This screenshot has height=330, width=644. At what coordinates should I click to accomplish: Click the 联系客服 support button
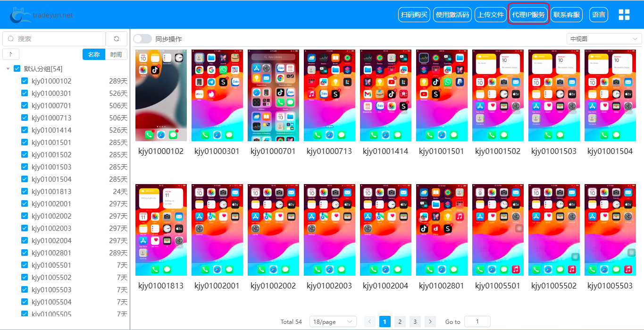point(567,15)
